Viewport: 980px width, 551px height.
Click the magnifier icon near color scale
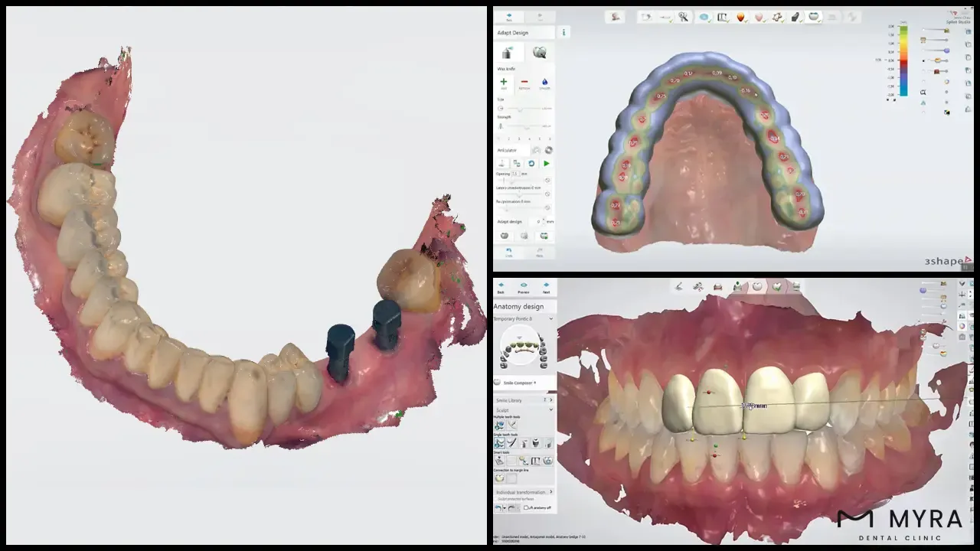tap(923, 92)
